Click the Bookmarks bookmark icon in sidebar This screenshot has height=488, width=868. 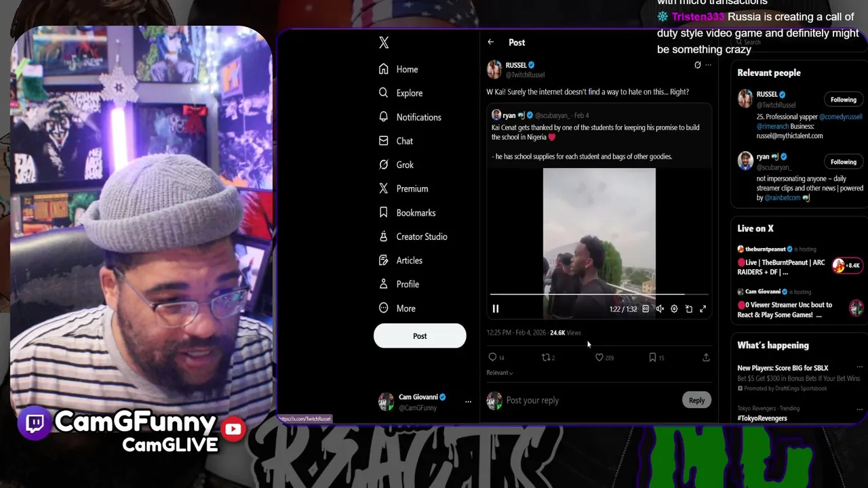point(384,213)
